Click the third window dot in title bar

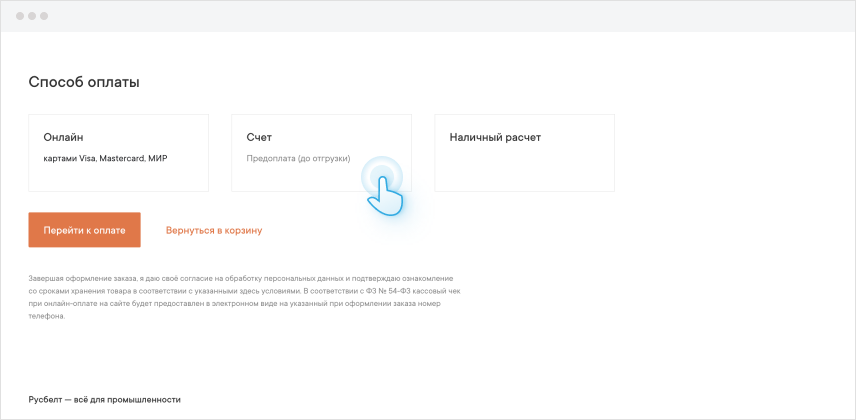(44, 17)
